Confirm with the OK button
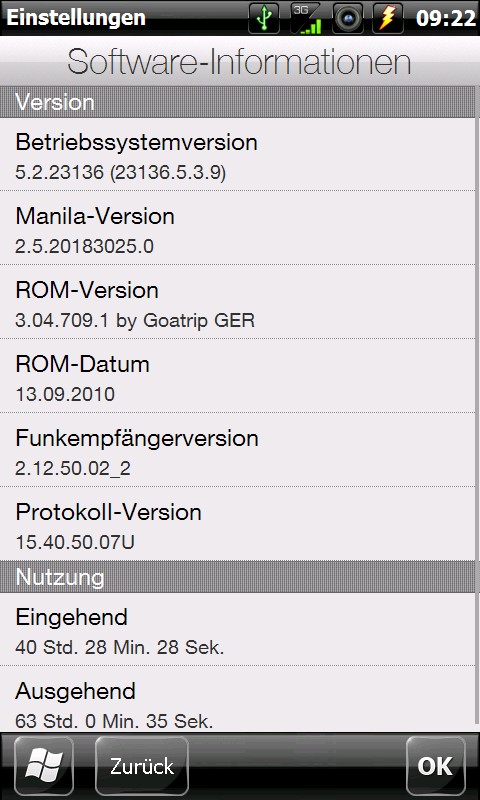 coord(435,766)
